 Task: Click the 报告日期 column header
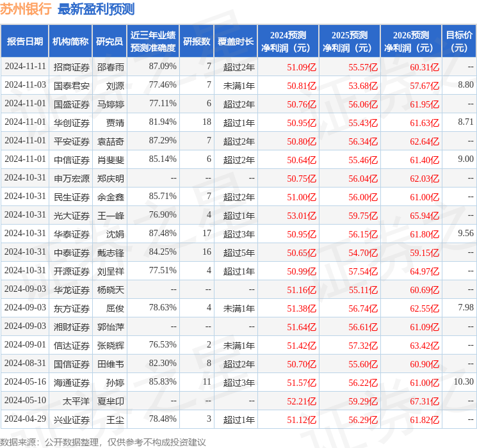24,42
